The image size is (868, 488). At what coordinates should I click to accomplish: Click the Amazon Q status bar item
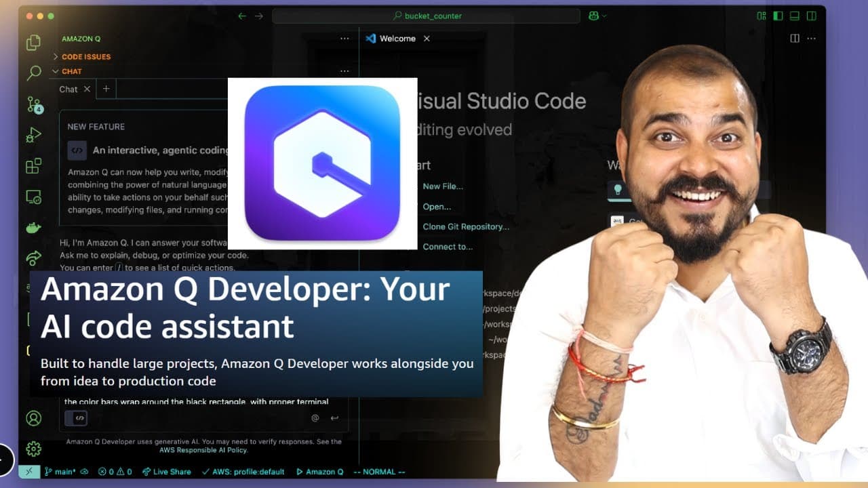[319, 472]
